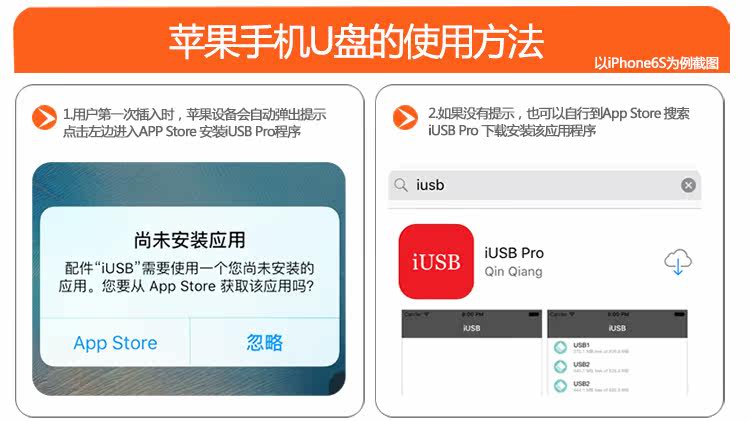Tap the cloud download icon for iUSB Pro
The image size is (750, 421).
(678, 262)
